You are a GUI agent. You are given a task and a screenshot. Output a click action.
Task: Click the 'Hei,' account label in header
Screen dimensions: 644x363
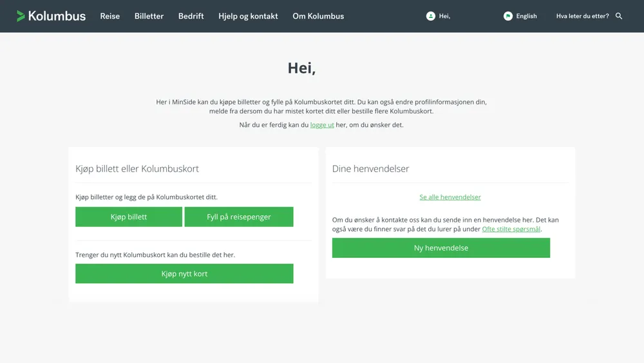click(x=444, y=16)
